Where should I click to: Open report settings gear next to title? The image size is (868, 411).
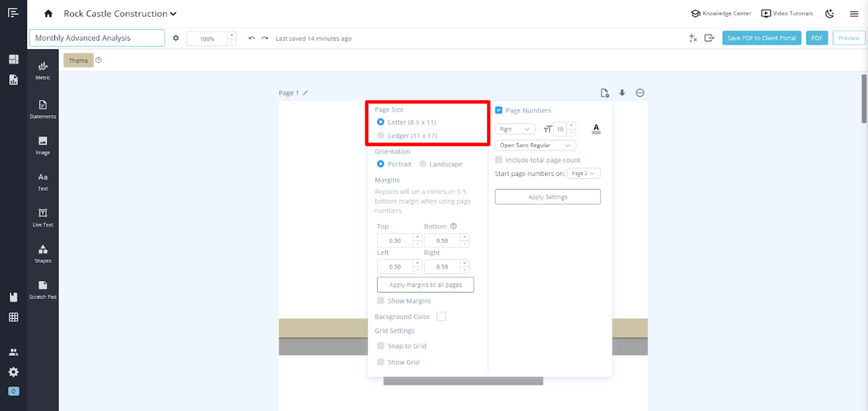click(176, 38)
